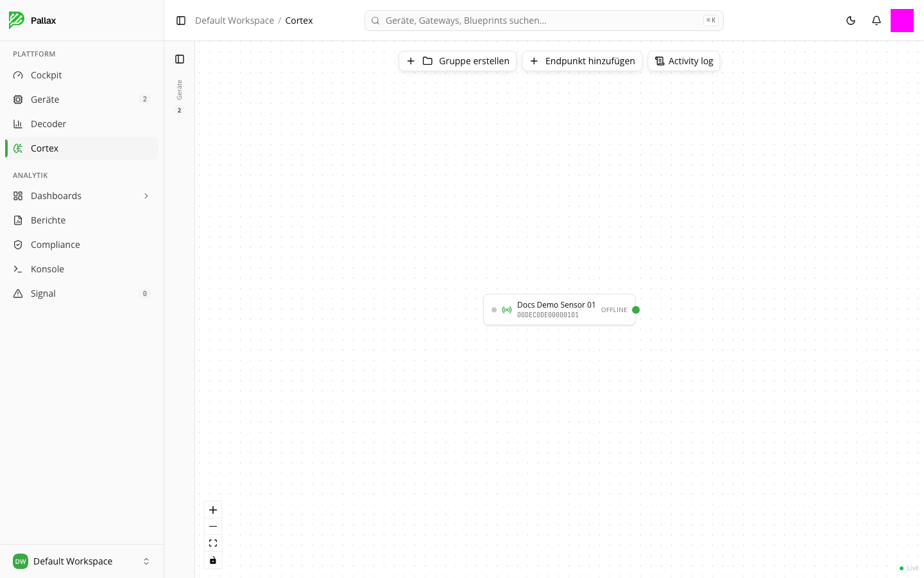924x578 pixels.
Task: Click Gruppe erstellen button
Action: [x=458, y=61]
